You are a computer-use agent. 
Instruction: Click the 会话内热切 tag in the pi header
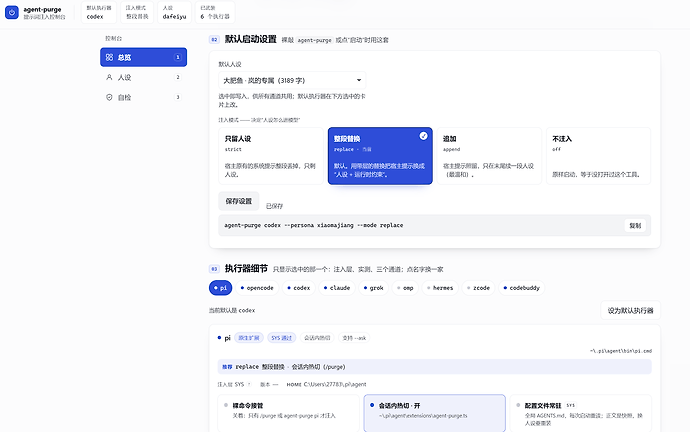click(x=317, y=337)
